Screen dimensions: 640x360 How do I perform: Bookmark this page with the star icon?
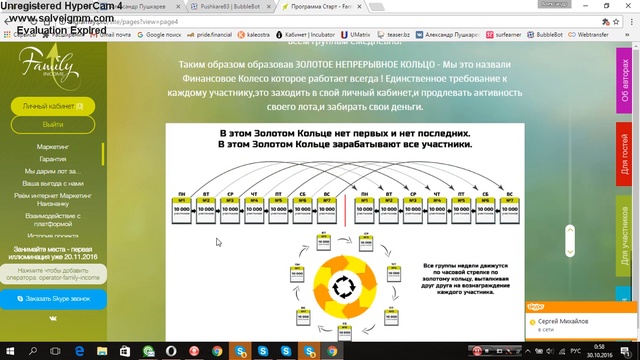click(616, 22)
